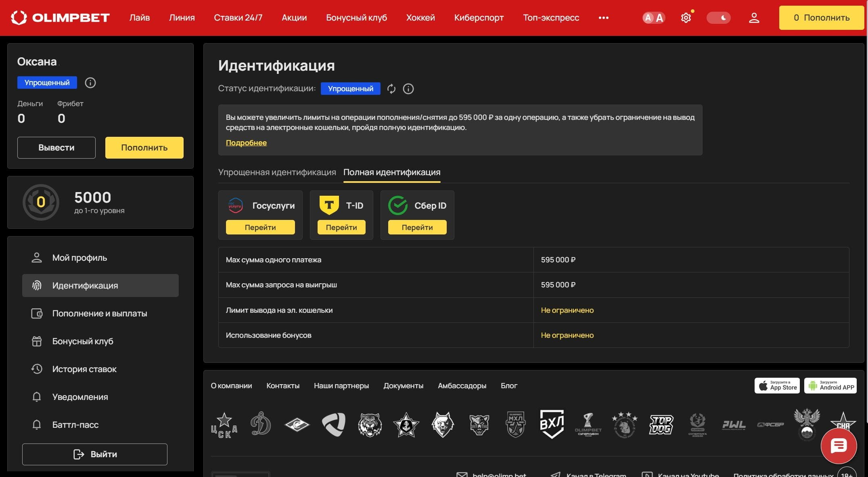Click the Top Dog partner logo

[x=661, y=425]
